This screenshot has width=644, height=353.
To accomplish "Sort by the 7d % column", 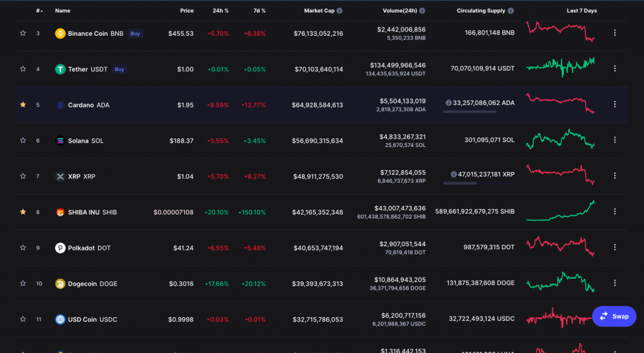I will pyautogui.click(x=259, y=11).
